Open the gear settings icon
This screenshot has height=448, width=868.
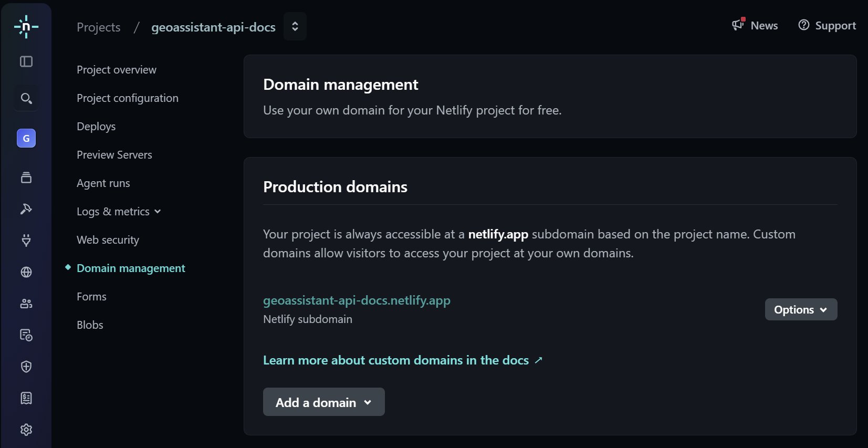(26, 430)
